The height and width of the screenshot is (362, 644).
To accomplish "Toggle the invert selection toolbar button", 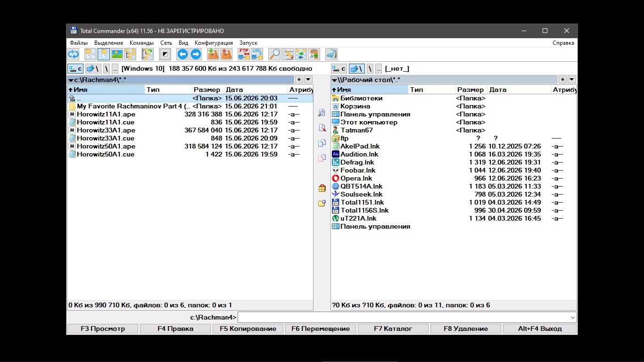I will pos(165,54).
